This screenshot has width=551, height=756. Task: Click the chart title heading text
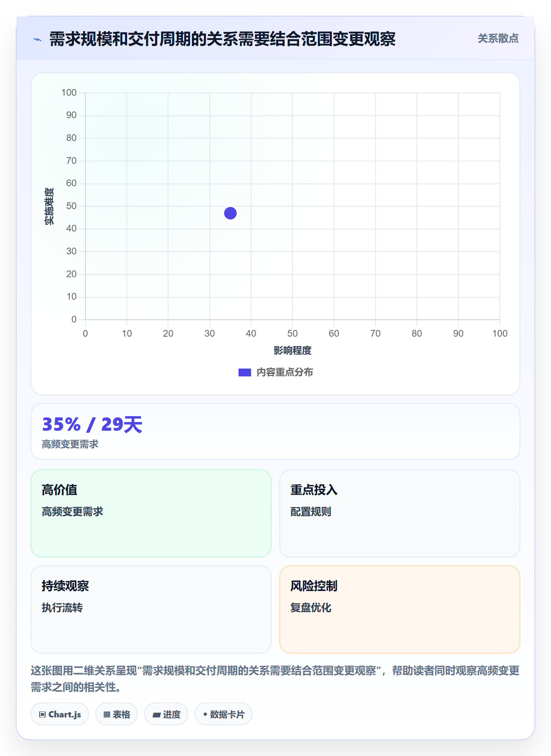click(222, 39)
